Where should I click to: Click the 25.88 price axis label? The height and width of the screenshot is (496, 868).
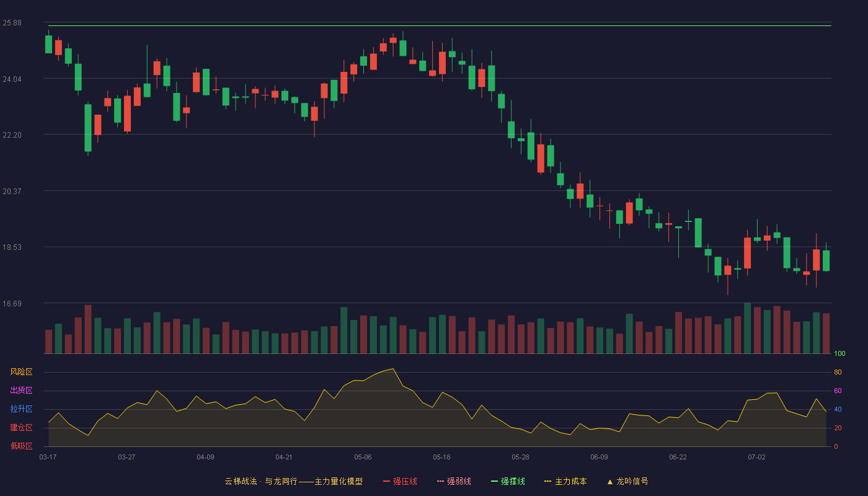point(12,23)
